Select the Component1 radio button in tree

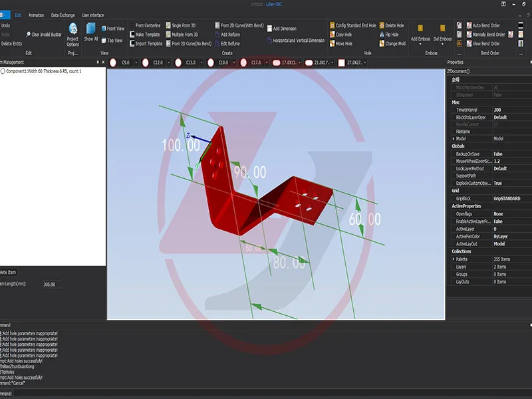click(x=3, y=71)
